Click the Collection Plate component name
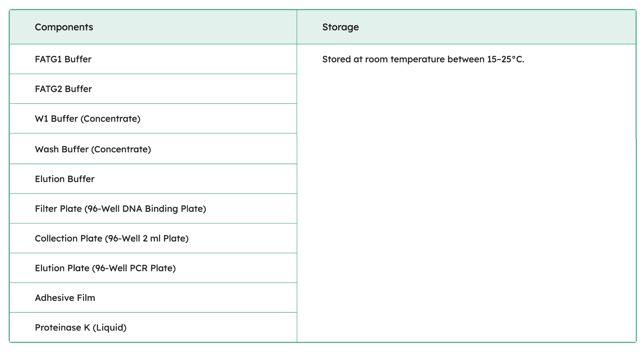Screen dimensions: 644x353 68,238
